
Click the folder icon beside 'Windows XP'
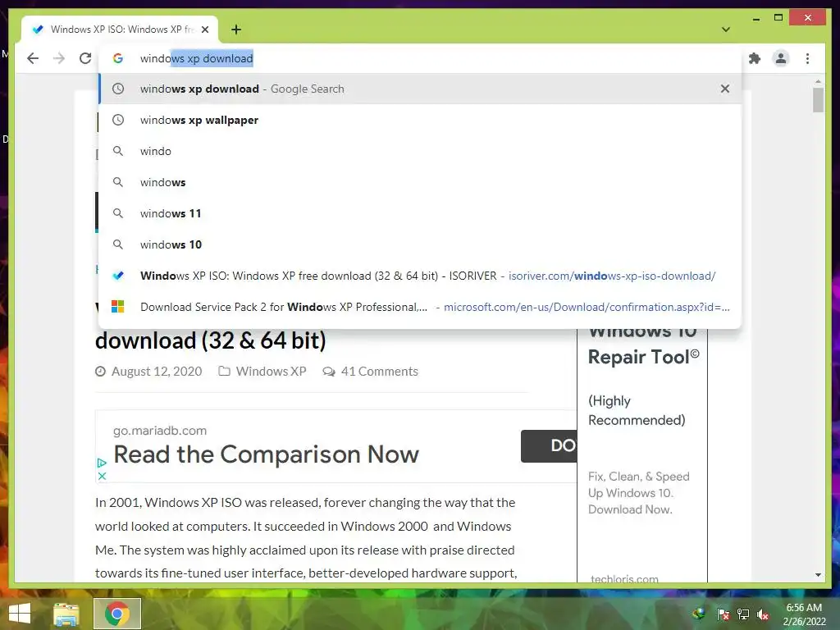(225, 371)
